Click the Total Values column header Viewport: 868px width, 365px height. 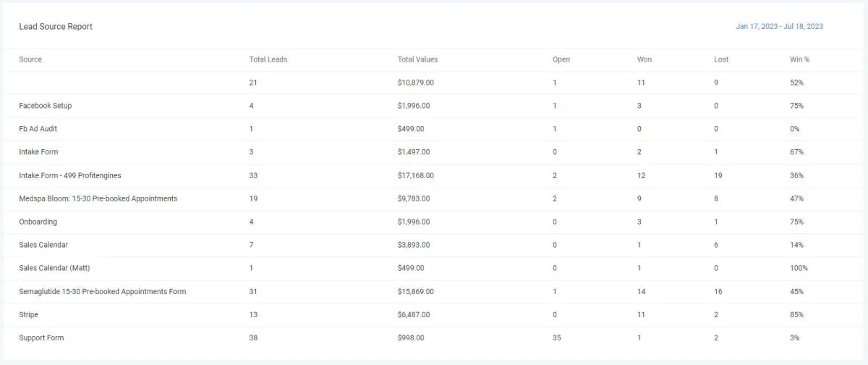[417, 59]
